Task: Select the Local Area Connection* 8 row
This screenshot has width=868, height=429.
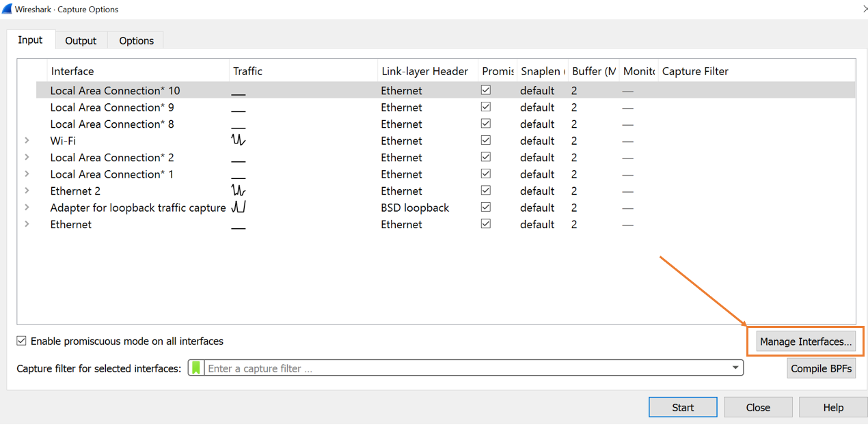Action: coord(445,124)
